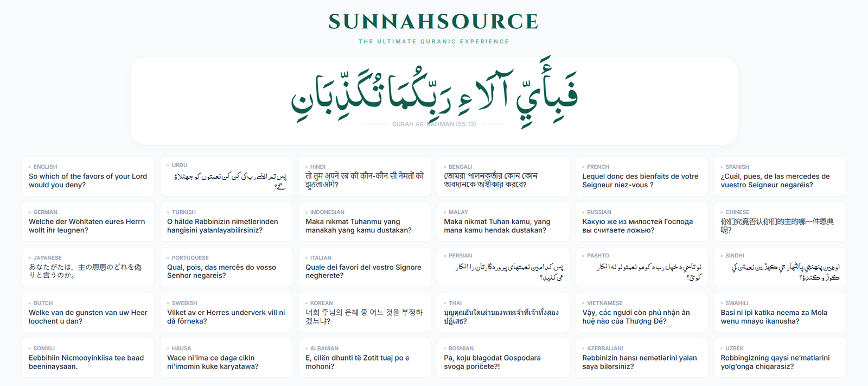Select the Urdu translation card

226,176
